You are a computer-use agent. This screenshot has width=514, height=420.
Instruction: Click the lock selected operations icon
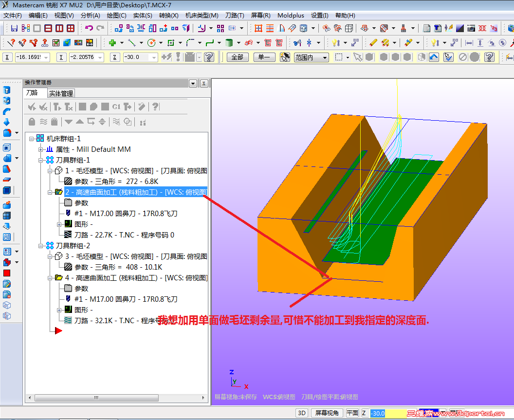(x=32, y=122)
